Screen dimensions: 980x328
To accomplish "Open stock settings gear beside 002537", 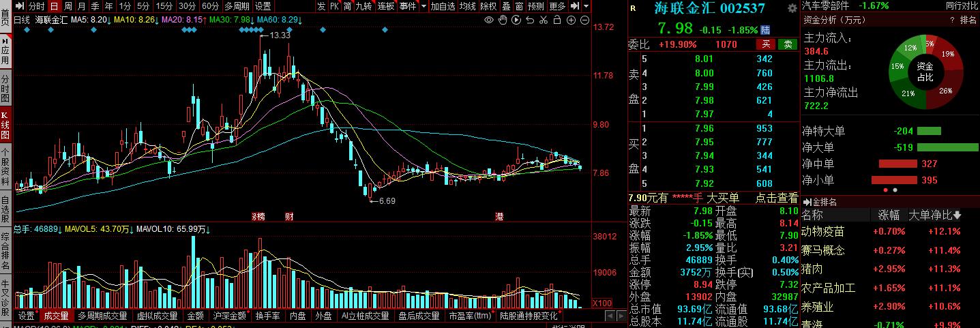I will pos(792,8).
